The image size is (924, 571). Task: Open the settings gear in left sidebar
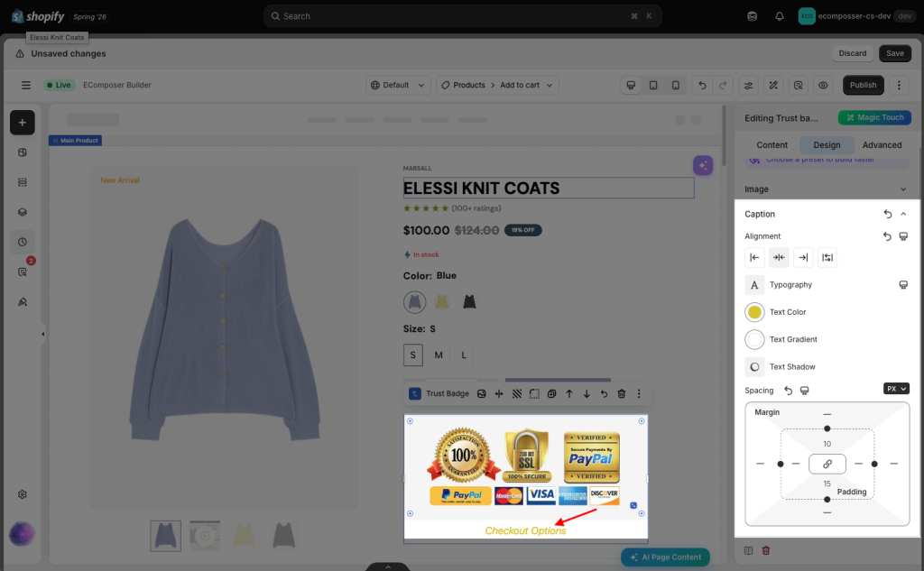click(x=23, y=494)
